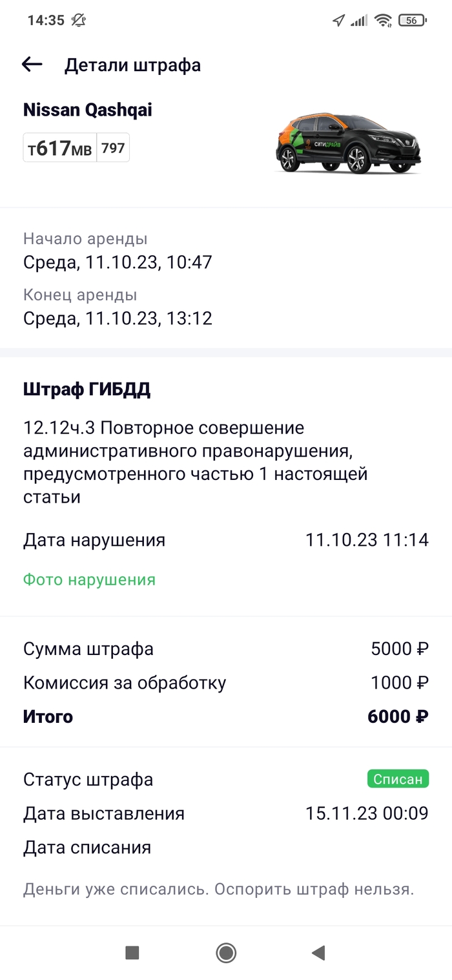Tap the green Списан status badge
Screen dimensions: 452x980
398,779
